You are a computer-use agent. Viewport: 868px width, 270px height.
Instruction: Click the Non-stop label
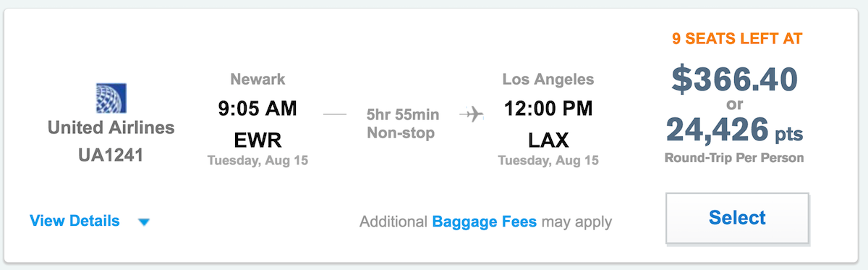pos(401,133)
